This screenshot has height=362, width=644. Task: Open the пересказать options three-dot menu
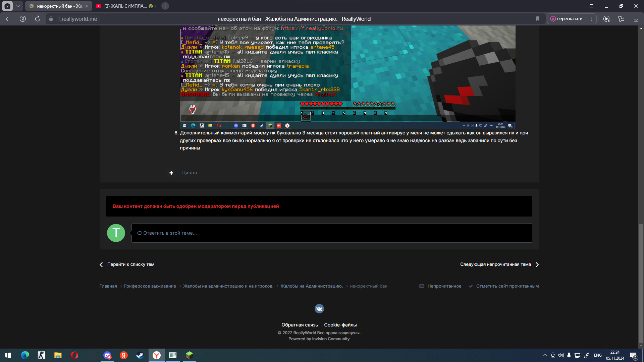[591, 19]
